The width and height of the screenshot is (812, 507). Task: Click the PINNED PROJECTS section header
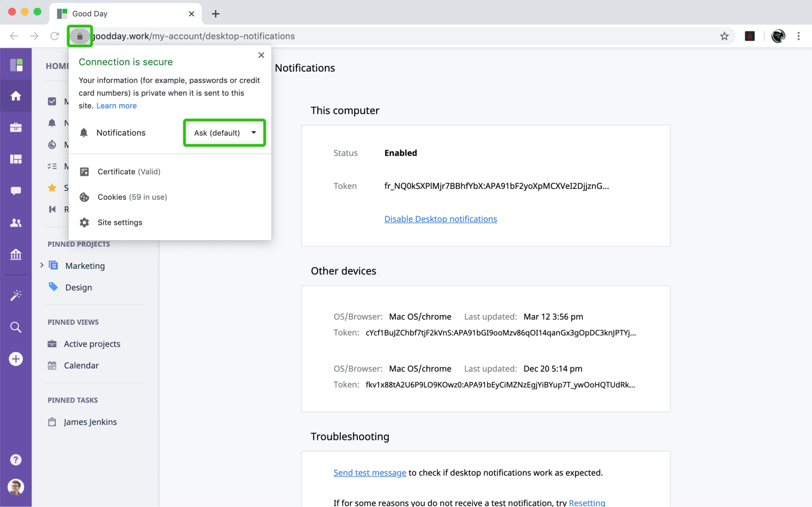(x=79, y=244)
